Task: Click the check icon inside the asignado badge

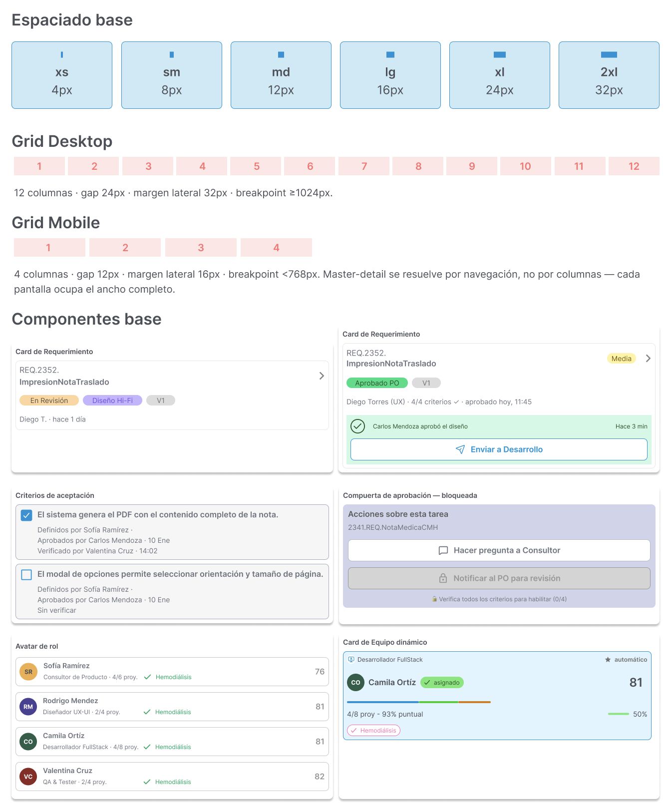Action: point(427,683)
